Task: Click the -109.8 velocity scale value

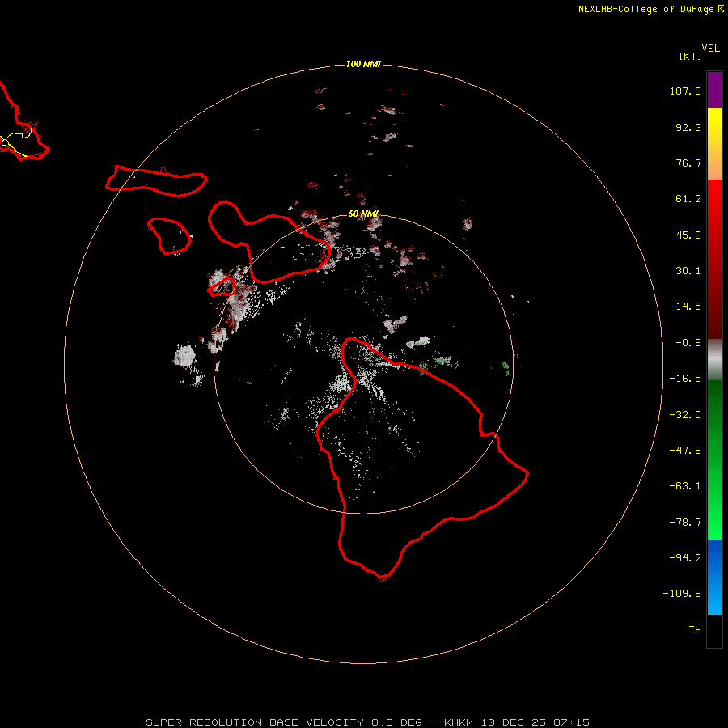Action: tap(683, 594)
